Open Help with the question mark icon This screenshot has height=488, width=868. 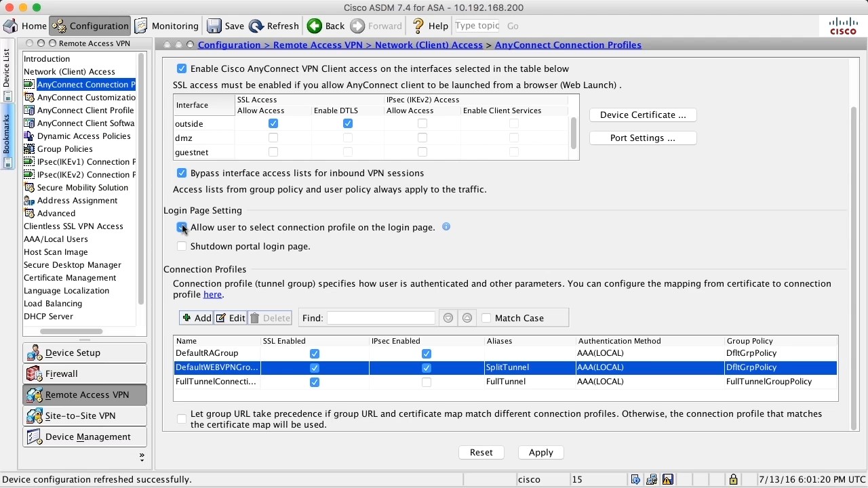(418, 26)
